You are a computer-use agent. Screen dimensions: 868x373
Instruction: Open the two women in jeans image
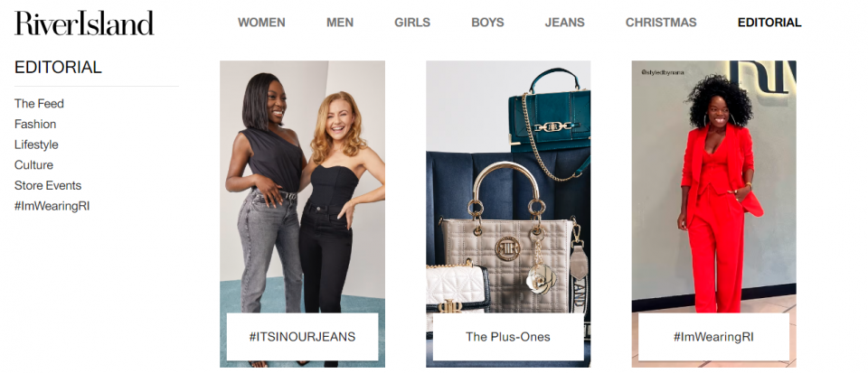[302, 188]
